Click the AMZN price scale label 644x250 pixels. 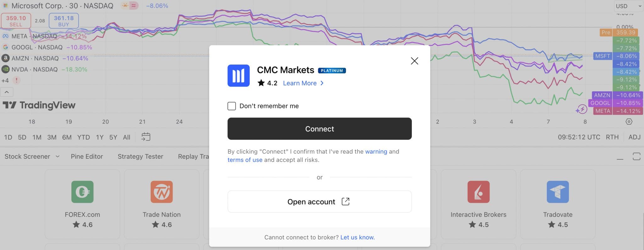pos(602,95)
